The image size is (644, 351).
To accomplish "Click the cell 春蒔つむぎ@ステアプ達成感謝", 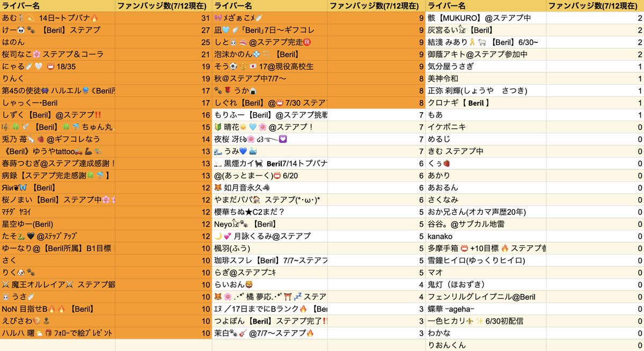I will point(57,164).
